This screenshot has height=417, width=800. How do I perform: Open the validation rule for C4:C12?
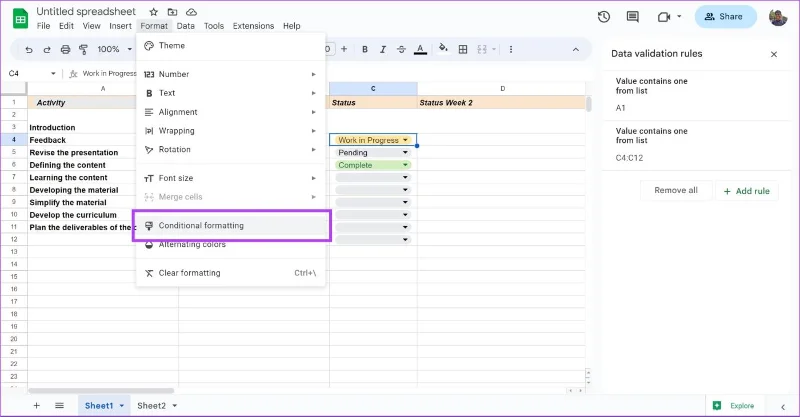tap(696, 145)
